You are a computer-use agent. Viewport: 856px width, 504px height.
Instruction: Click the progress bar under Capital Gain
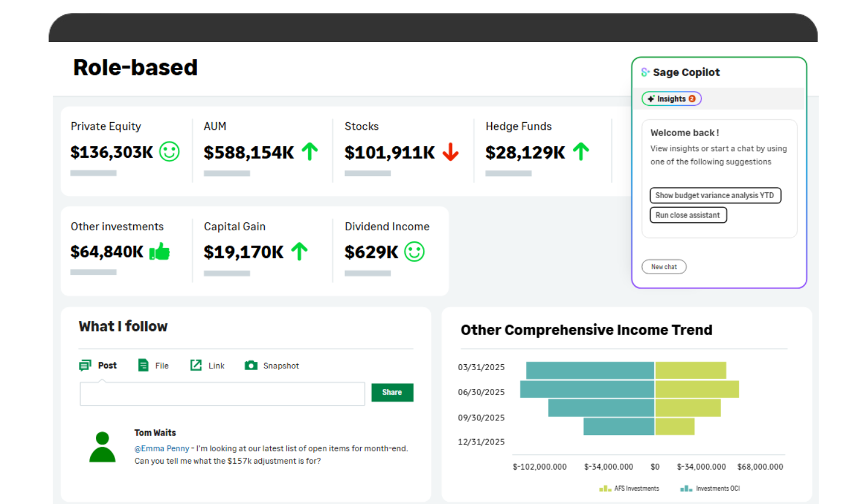pos(227,272)
